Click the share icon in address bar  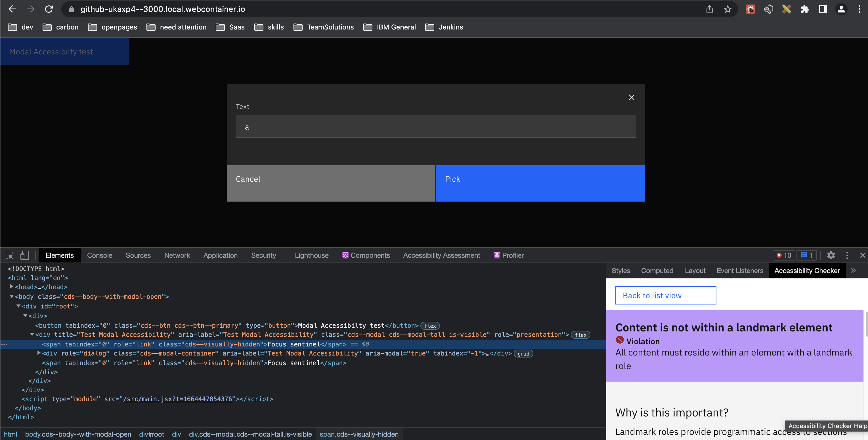pos(709,9)
